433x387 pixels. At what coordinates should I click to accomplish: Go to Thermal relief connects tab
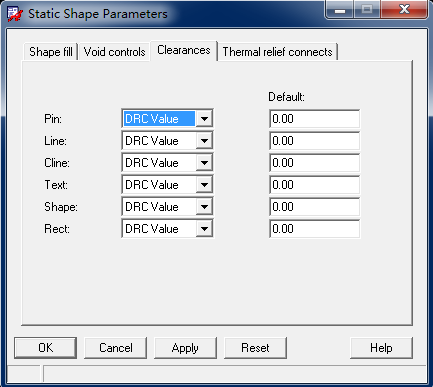(x=277, y=52)
